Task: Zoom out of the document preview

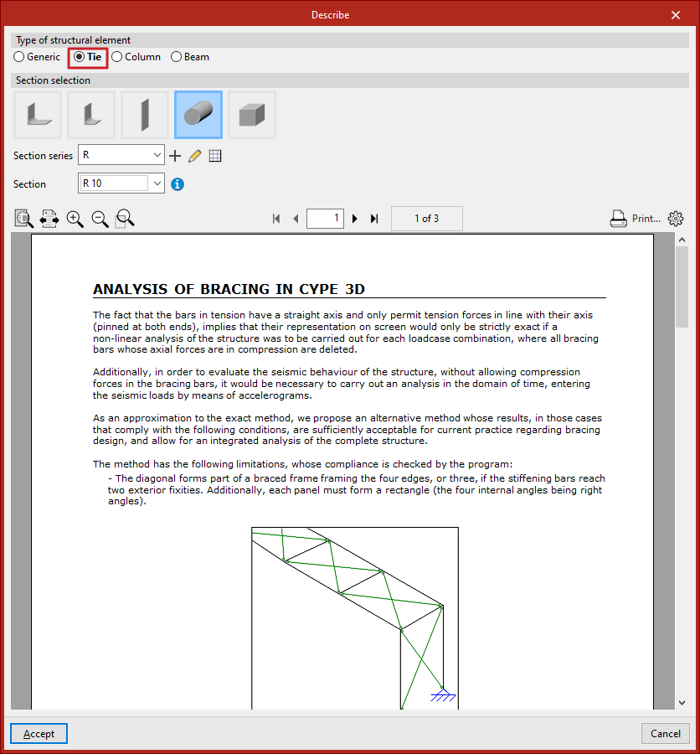Action: pyautogui.click(x=100, y=219)
